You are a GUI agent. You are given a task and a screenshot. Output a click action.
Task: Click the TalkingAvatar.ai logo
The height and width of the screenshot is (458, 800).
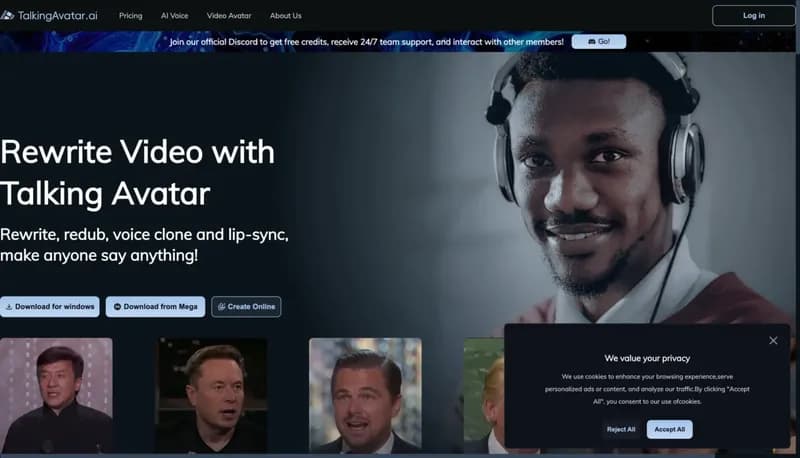(x=49, y=16)
